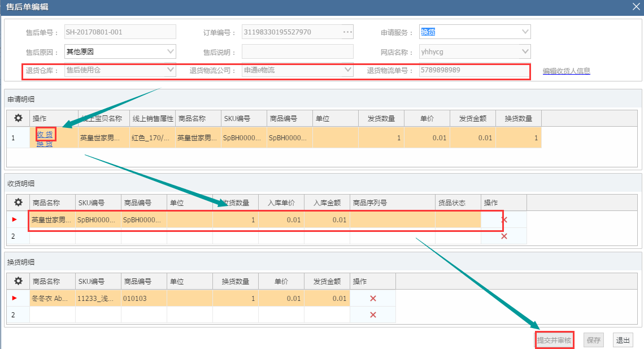Open column settings gear on 申请明细 table

19,118
